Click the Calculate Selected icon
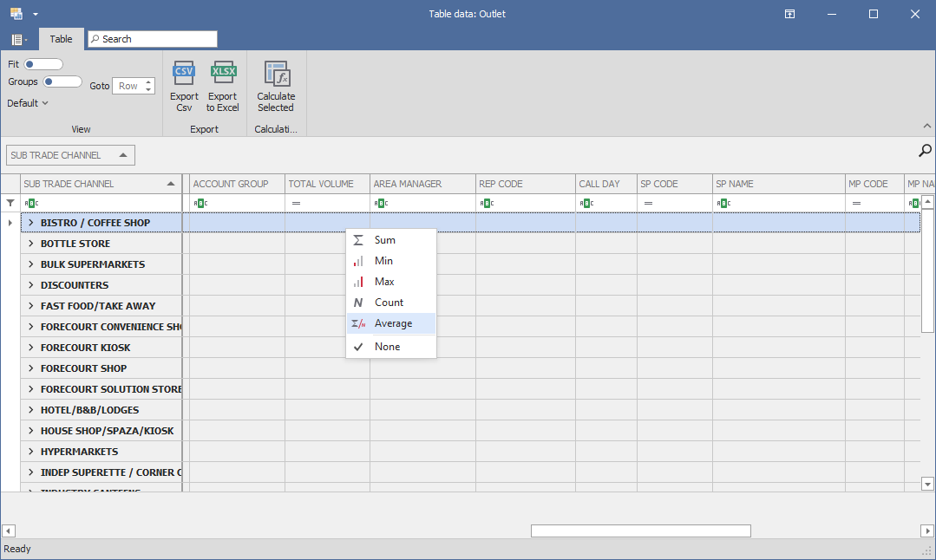Screen dimensions: 936x560 tap(276, 74)
